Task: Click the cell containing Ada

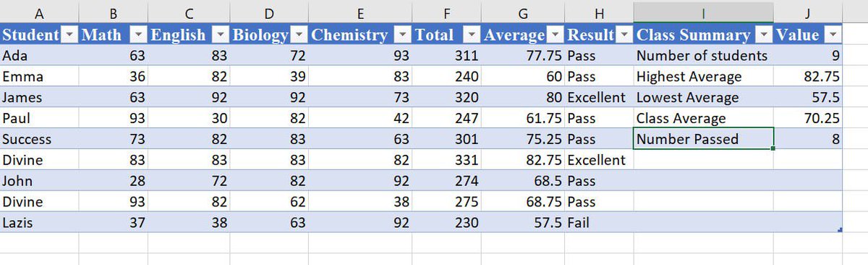Action: point(39,56)
